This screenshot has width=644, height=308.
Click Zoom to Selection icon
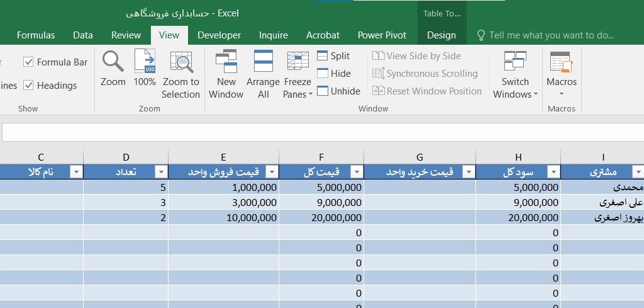180,74
